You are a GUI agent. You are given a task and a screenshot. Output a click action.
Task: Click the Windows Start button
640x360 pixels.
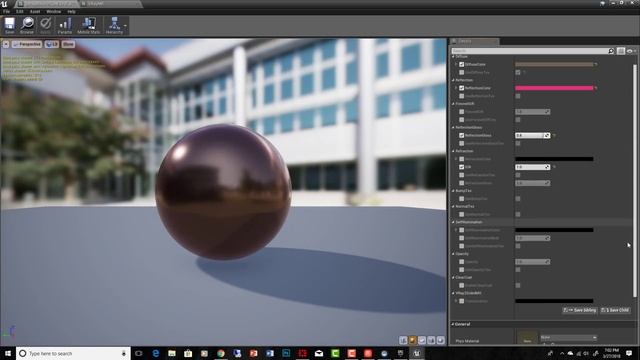tap(8, 353)
